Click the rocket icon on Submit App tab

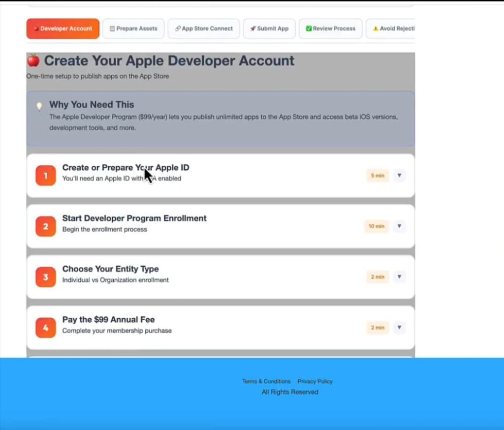click(252, 29)
